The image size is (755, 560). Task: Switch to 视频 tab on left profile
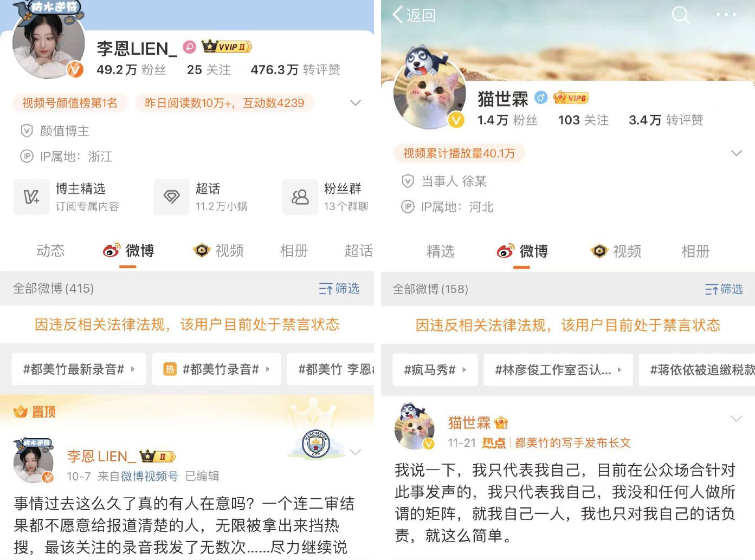218,250
